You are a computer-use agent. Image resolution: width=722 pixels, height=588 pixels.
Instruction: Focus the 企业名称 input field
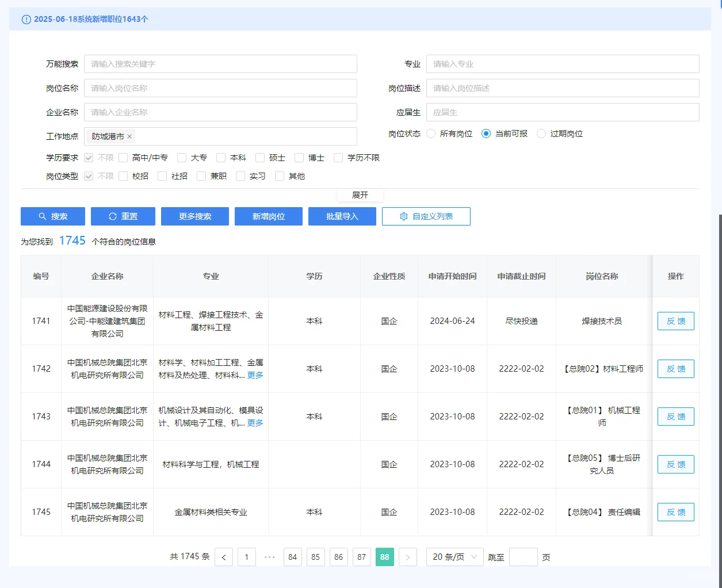[x=220, y=112]
